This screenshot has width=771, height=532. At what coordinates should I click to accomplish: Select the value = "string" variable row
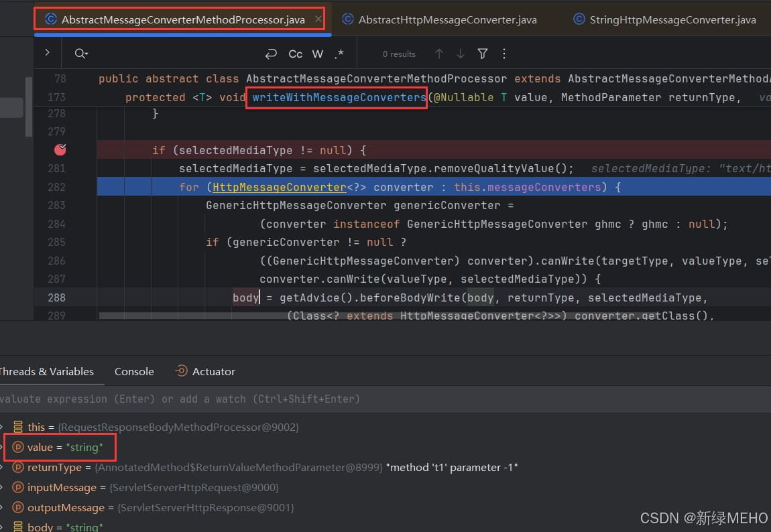[x=385, y=447]
